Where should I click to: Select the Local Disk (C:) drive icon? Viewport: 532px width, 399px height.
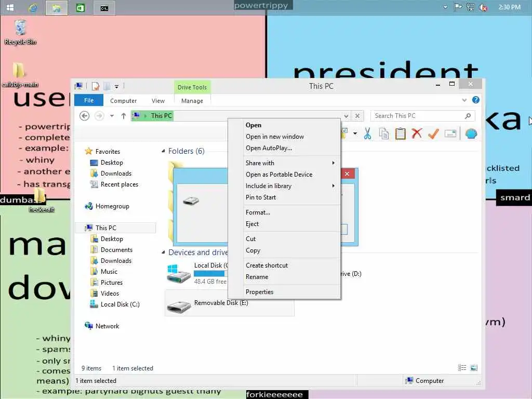pyautogui.click(x=179, y=274)
